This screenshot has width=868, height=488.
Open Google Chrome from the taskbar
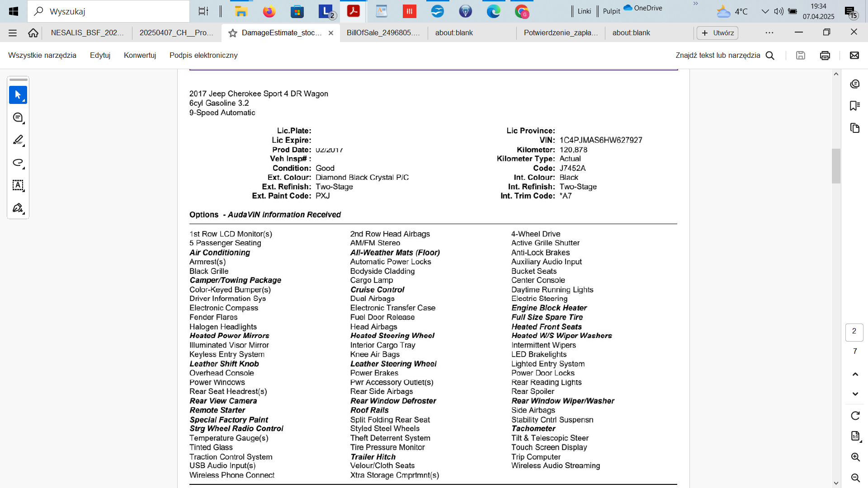click(x=522, y=11)
